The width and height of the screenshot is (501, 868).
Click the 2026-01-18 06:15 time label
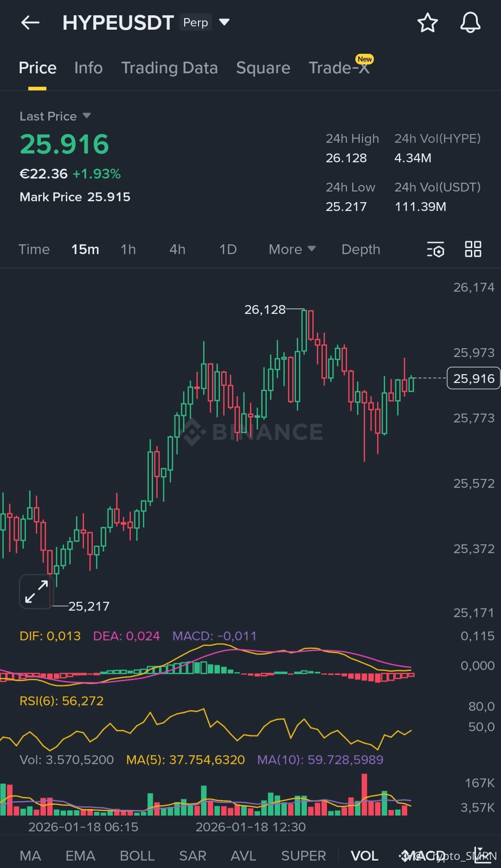pyautogui.click(x=83, y=827)
